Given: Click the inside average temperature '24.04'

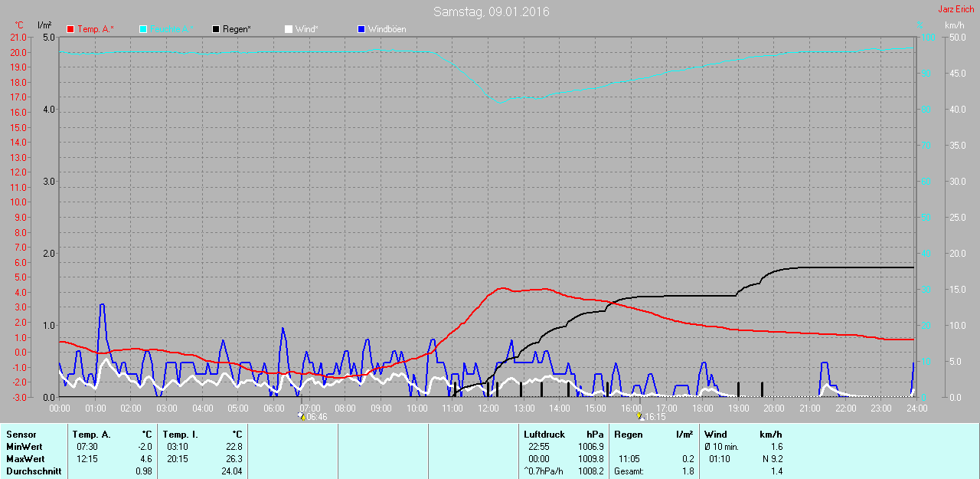Looking at the screenshot, I should (231, 471).
